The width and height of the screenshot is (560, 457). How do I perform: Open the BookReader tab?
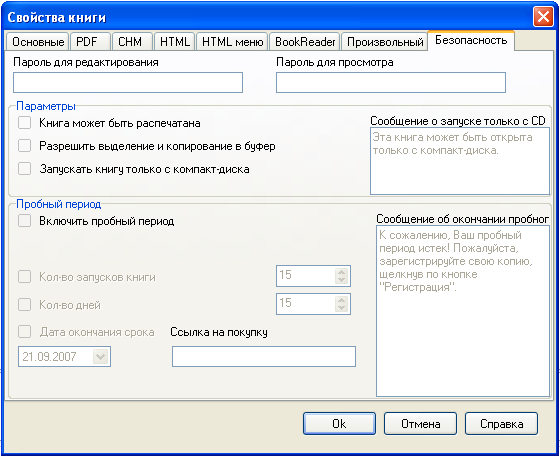[x=305, y=42]
